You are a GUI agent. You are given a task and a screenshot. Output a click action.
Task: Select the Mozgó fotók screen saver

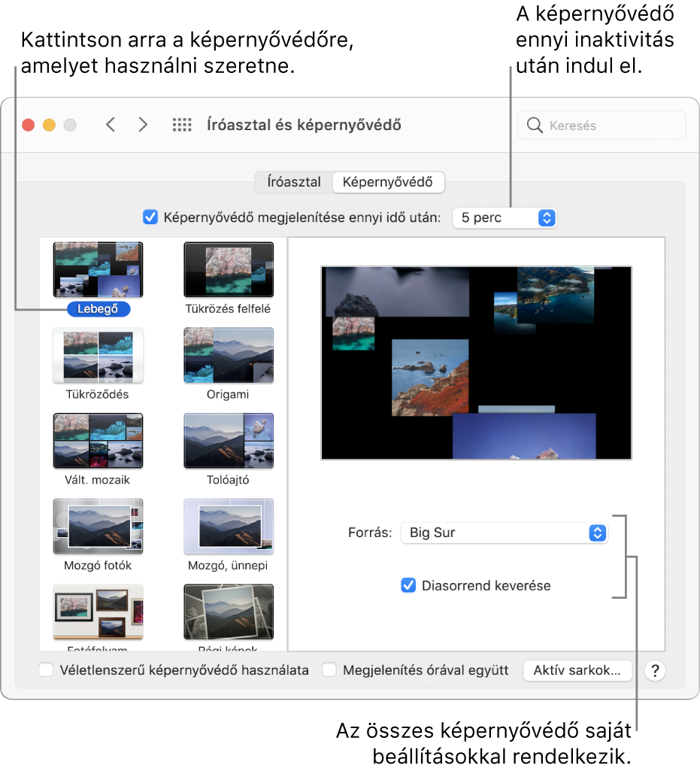(x=98, y=527)
